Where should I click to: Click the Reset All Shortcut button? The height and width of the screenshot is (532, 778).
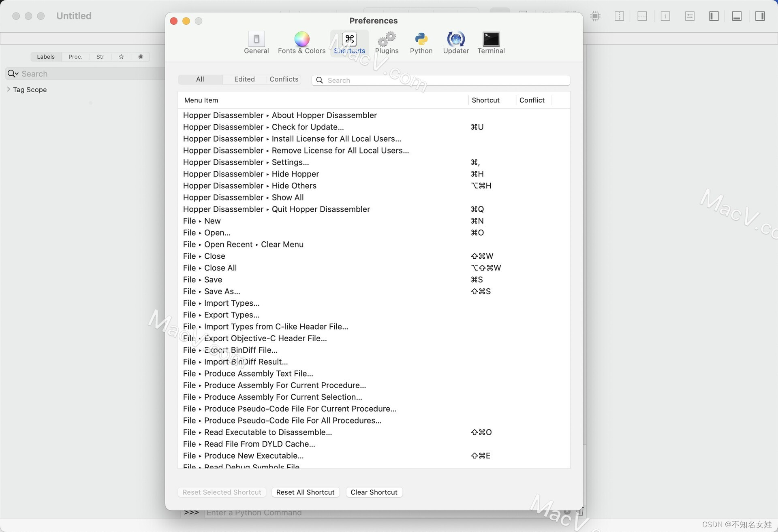point(306,492)
